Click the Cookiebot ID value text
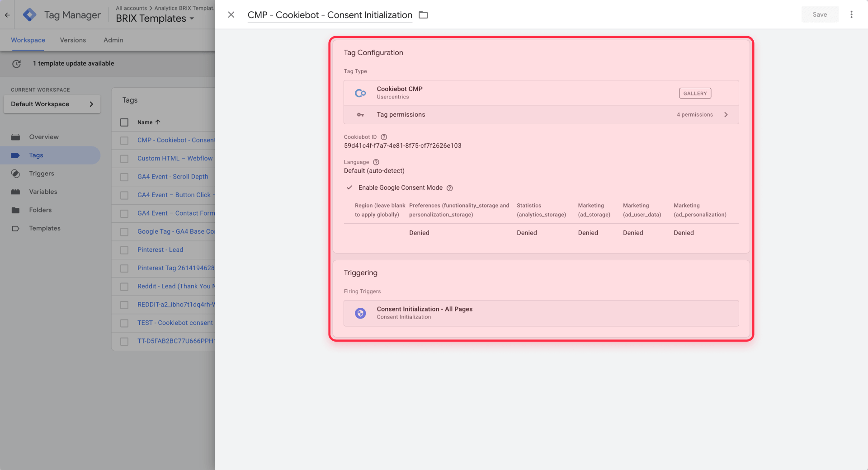The image size is (868, 470). pos(402,146)
